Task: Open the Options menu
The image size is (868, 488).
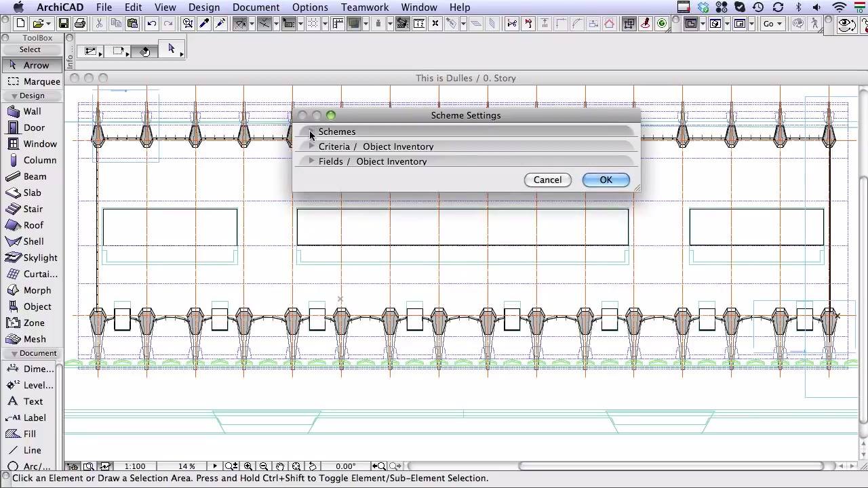Action: click(x=310, y=7)
